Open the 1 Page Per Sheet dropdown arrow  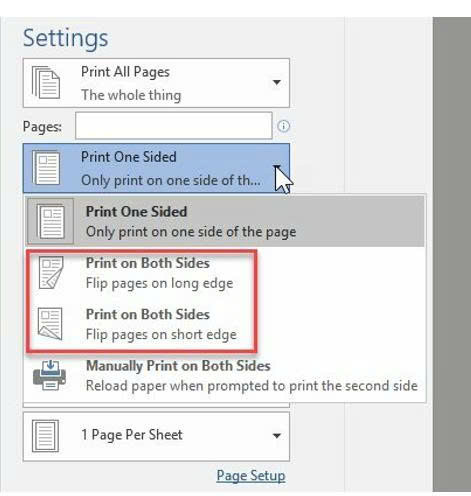[x=276, y=435]
